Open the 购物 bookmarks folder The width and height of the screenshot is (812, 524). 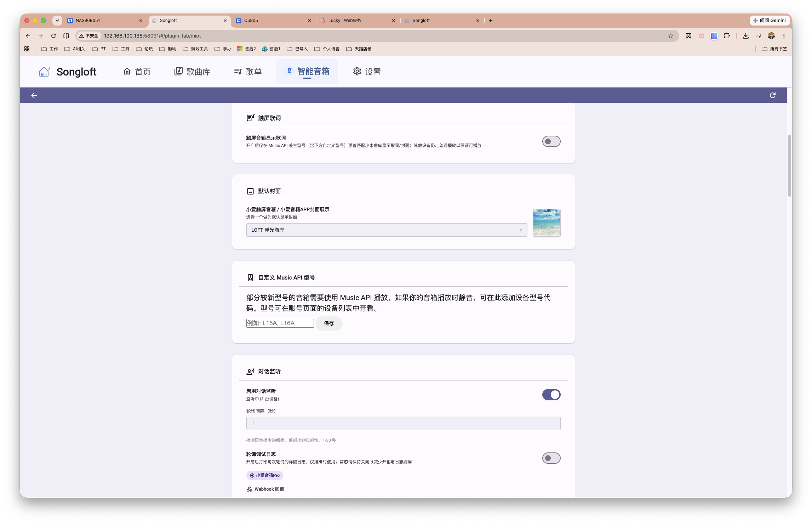tap(168, 49)
